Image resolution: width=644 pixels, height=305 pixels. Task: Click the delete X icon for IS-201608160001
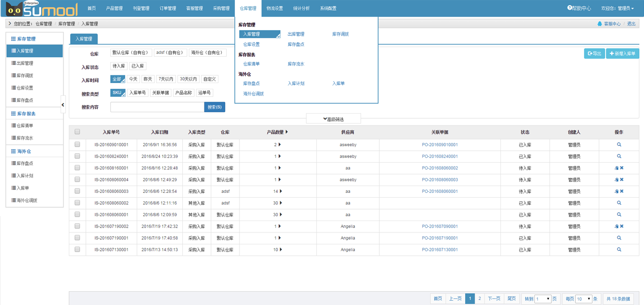(x=622, y=168)
